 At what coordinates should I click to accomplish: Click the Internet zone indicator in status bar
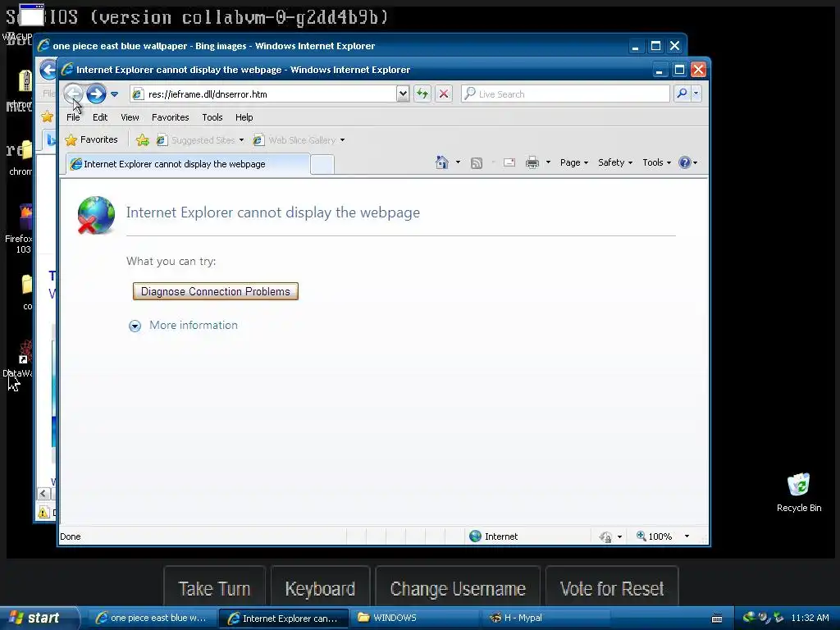tap(493, 536)
